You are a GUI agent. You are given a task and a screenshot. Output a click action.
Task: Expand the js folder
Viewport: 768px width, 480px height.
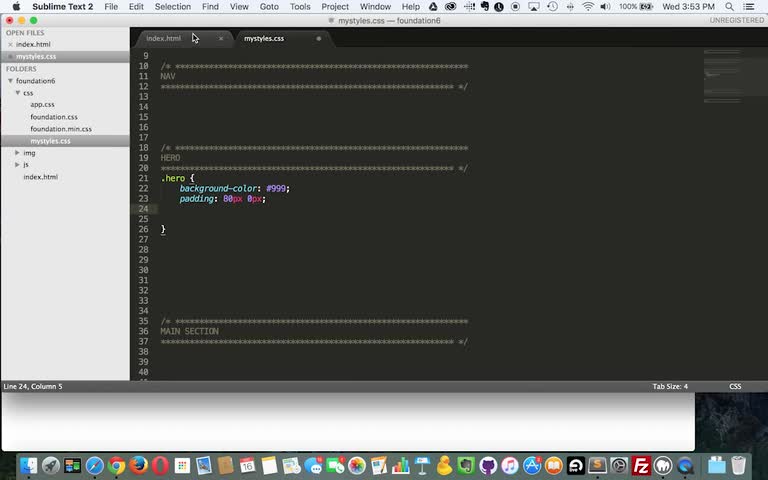click(x=17, y=165)
